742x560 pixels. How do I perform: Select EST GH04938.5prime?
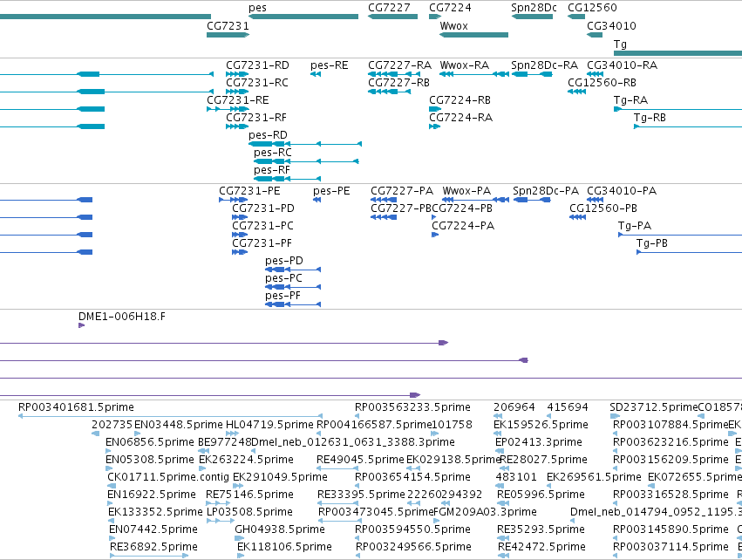(280, 529)
